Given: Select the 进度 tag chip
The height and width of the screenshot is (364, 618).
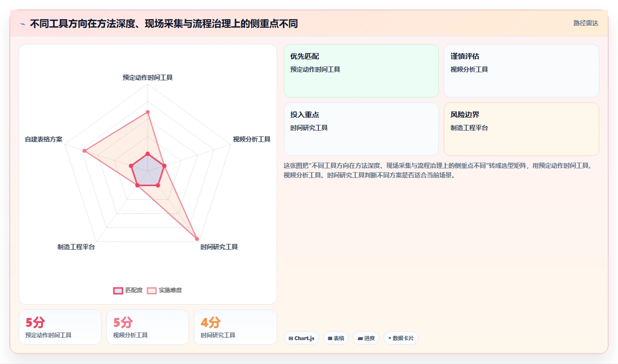Looking at the screenshot, I should pyautogui.click(x=366, y=338).
